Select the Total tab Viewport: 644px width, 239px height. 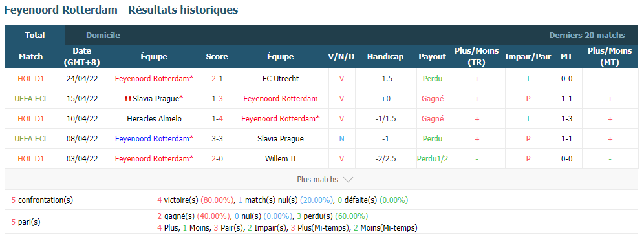(x=35, y=36)
